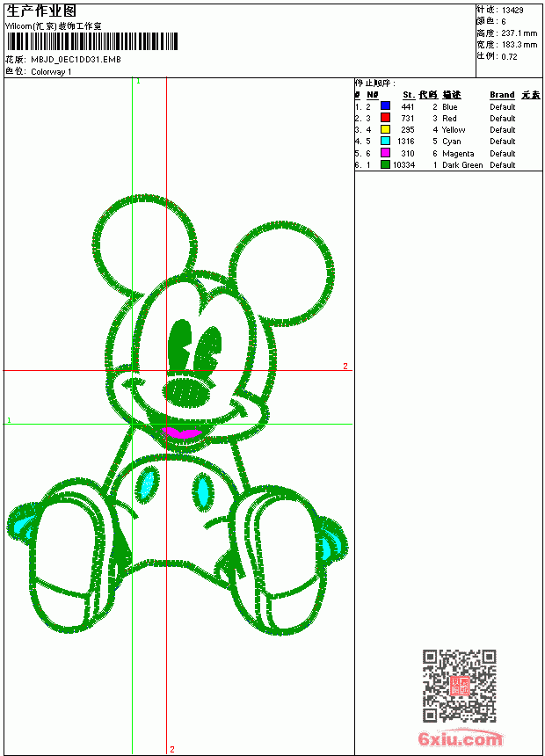Open the 6xiu.com watermark link
The width and height of the screenshot is (545, 756).
(460, 738)
